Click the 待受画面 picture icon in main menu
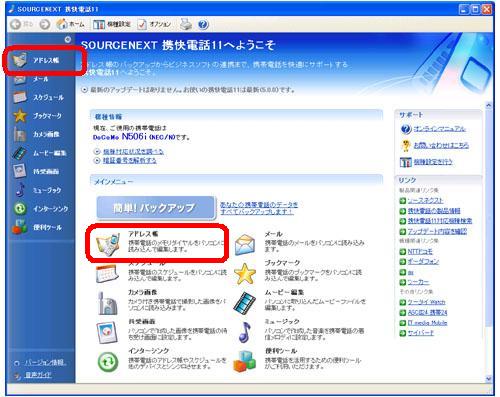Viewport: 500px width, 397px height. (x=107, y=332)
